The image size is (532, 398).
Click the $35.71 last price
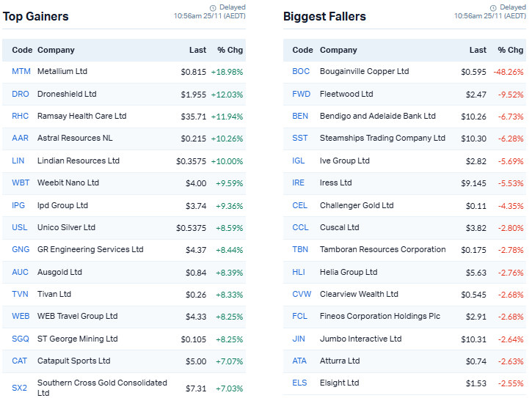point(194,117)
